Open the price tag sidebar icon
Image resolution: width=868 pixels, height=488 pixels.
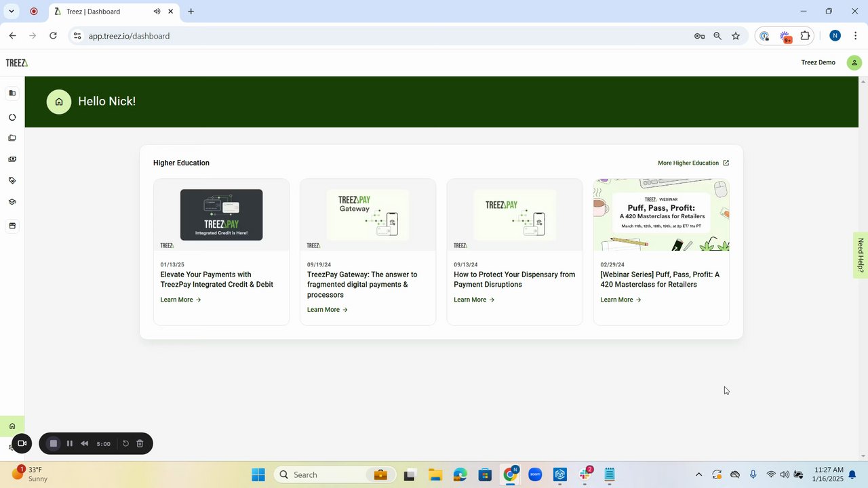[12, 181]
